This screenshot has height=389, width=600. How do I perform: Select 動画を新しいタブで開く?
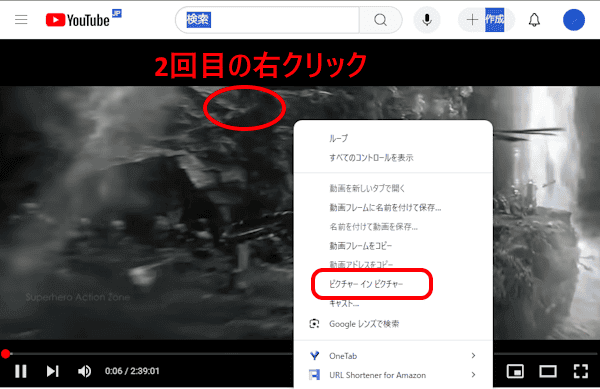click(x=393, y=188)
